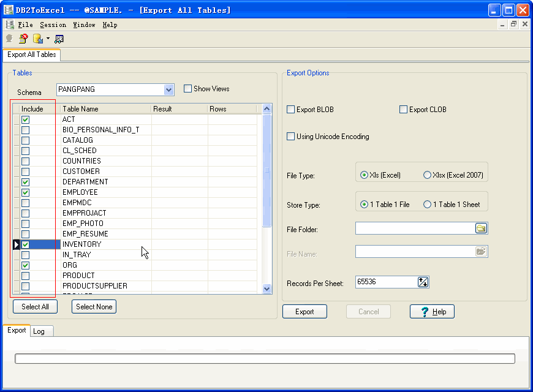Screen dimensions: 533x392
Task: Select the COUNTRIES table row
Action: click(x=135, y=161)
